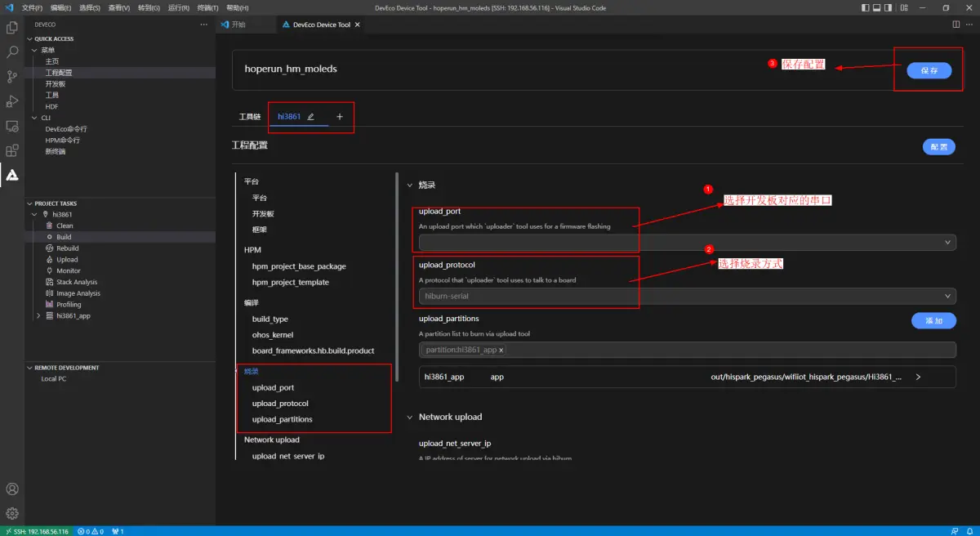Viewport: 980px width, 536px height.
Task: Open Source Control in activity bar
Action: tap(12, 77)
